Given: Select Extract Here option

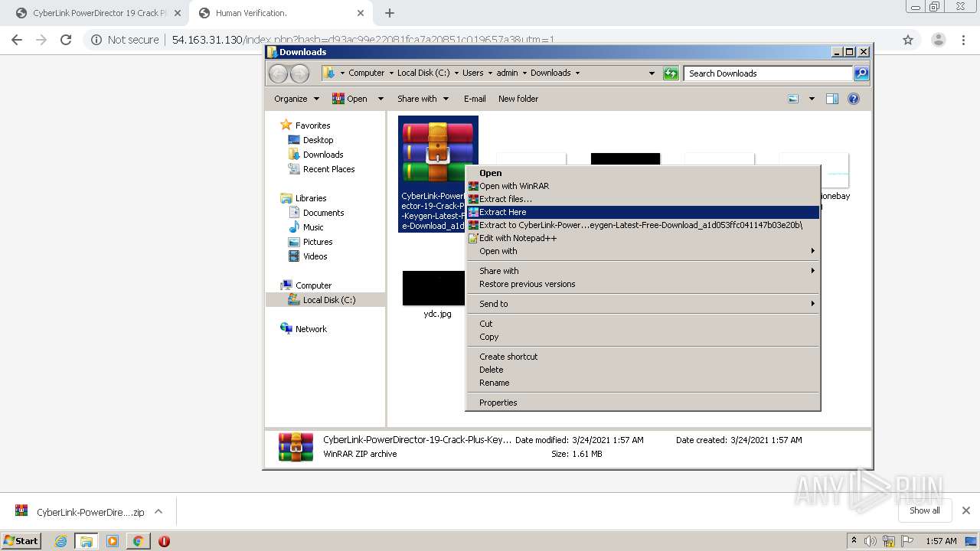Looking at the screenshot, I should (643, 212).
